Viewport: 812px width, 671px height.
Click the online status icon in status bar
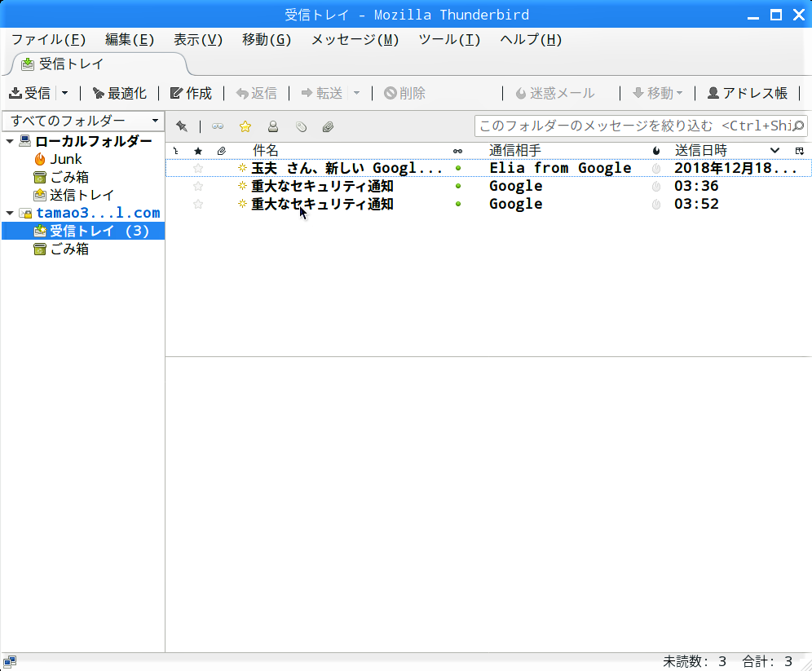coord(9,661)
